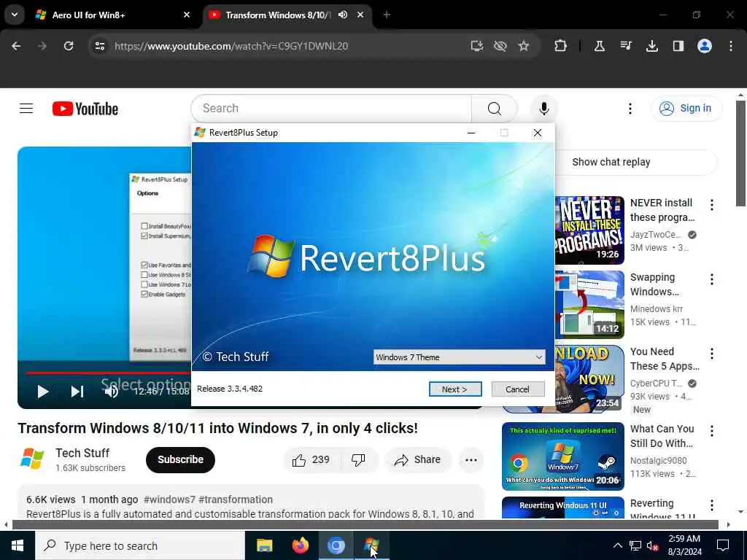The height and width of the screenshot is (560, 747).
Task: Reload the YouTube page
Action: pos(69,46)
